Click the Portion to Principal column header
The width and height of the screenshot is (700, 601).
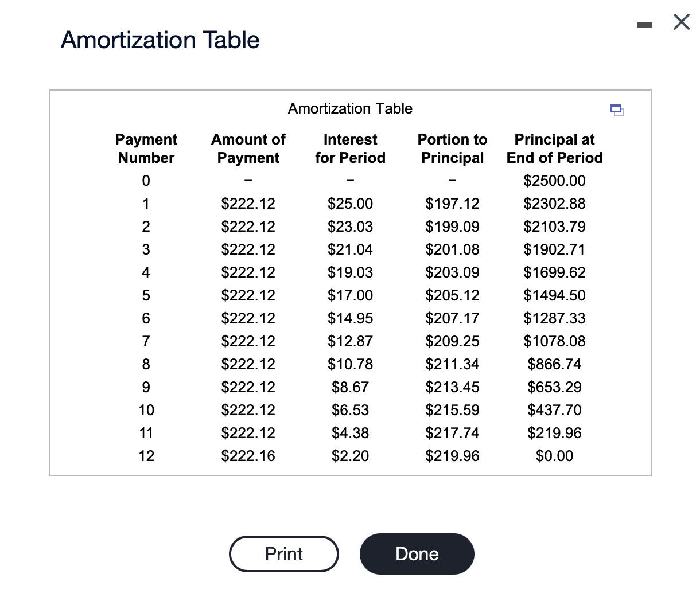tap(452, 148)
